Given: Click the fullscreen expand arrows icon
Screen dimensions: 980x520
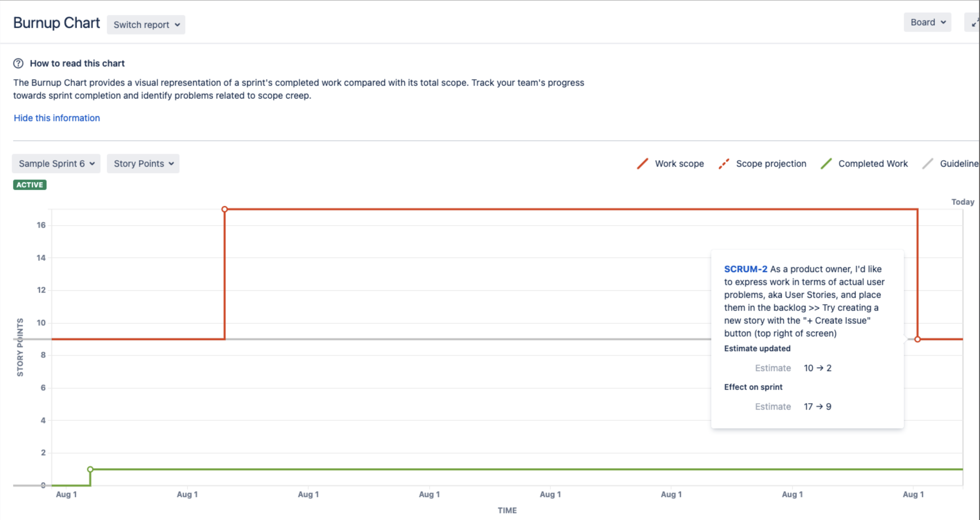Looking at the screenshot, I should tap(975, 22).
